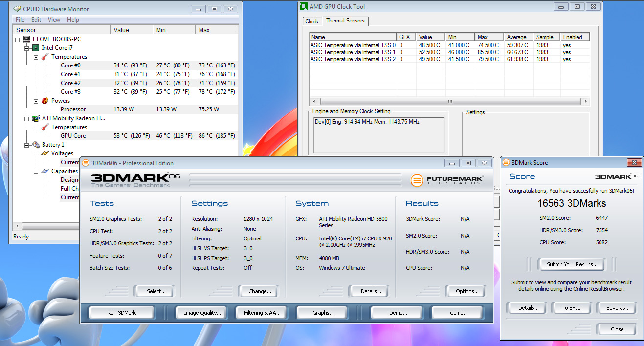644x346 pixels.
Task: Click right arrow of thermal sensors scrollbar
Action: tap(585, 101)
